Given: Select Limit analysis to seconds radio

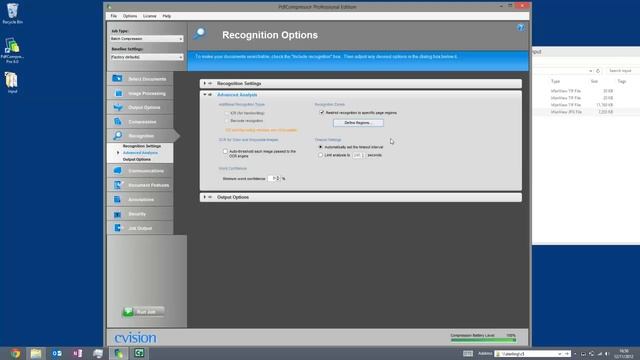Looking at the screenshot, I should point(321,155).
